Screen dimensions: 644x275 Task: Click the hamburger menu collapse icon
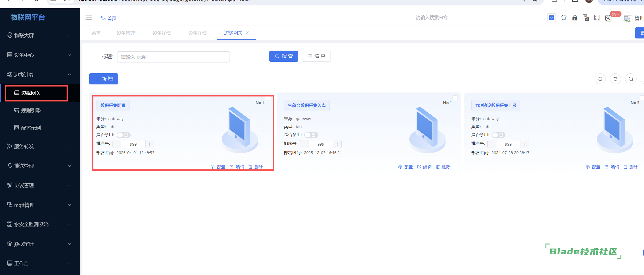(88, 18)
